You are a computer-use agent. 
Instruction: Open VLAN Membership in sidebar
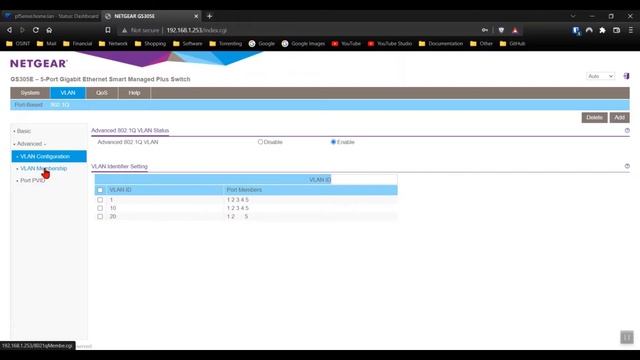(43, 168)
